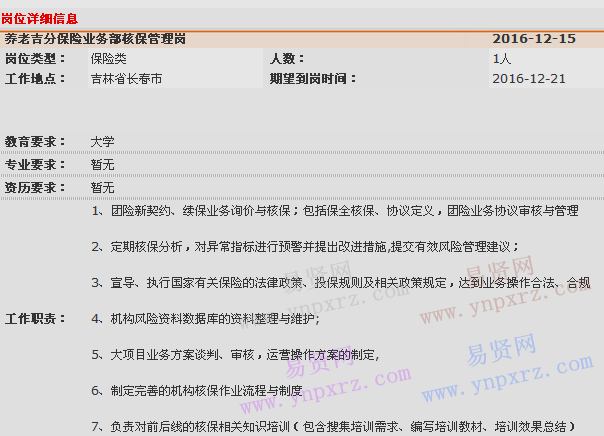This screenshot has width=604, height=436.
Task: Click duty 7 about 核保相关知识培训
Action: pos(333,426)
